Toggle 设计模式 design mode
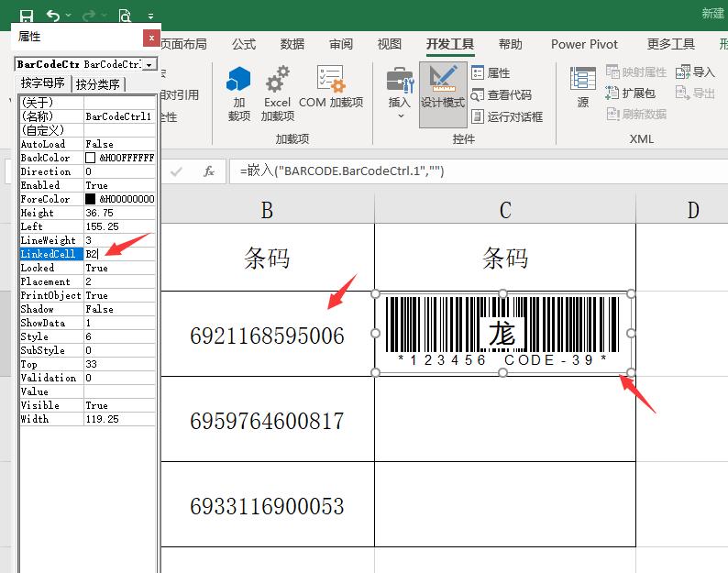This screenshot has height=573, width=728. pos(443,94)
